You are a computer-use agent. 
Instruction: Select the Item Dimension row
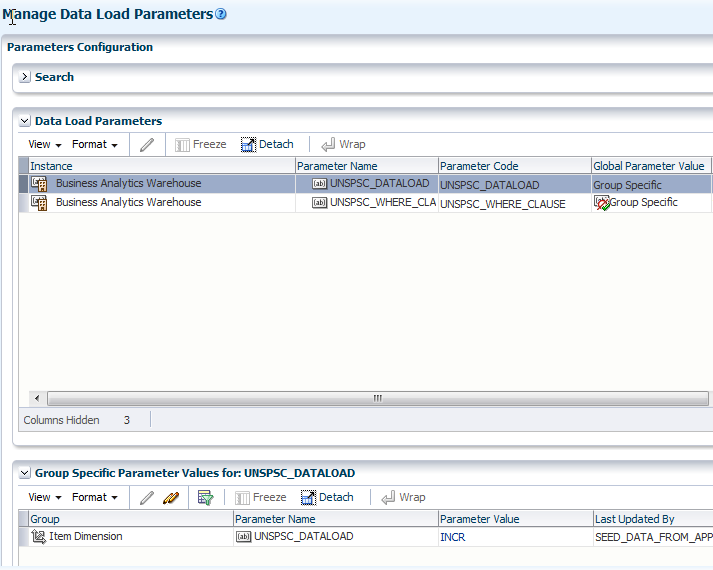[x=366, y=537]
